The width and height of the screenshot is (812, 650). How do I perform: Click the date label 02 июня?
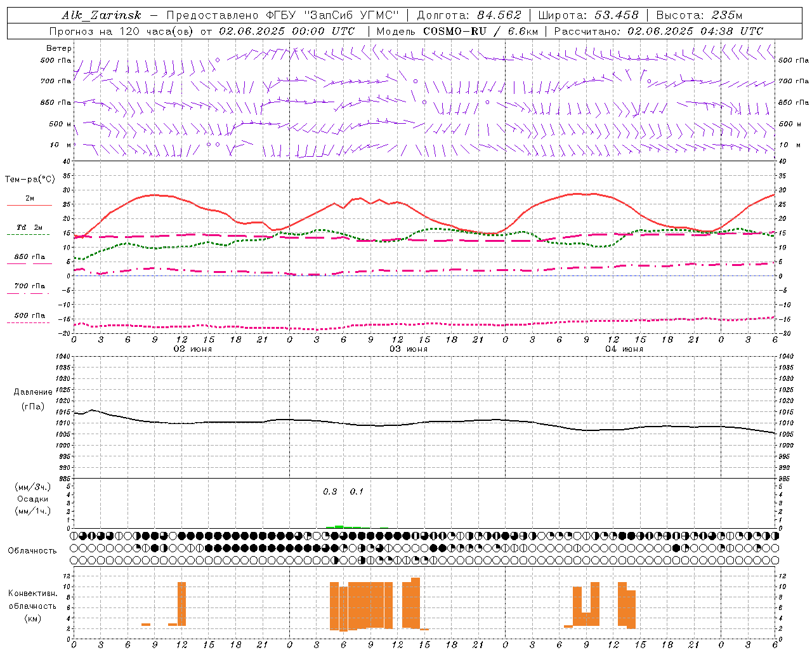[x=193, y=349]
